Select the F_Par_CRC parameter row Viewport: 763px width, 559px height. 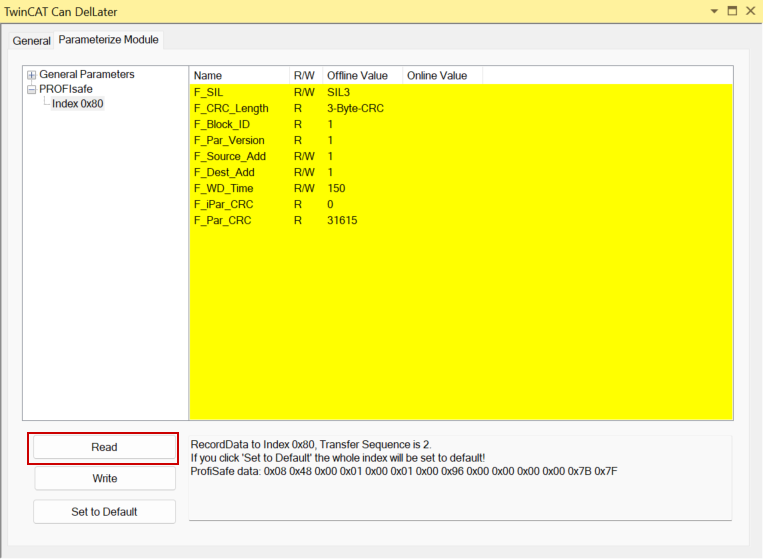tap(461, 221)
